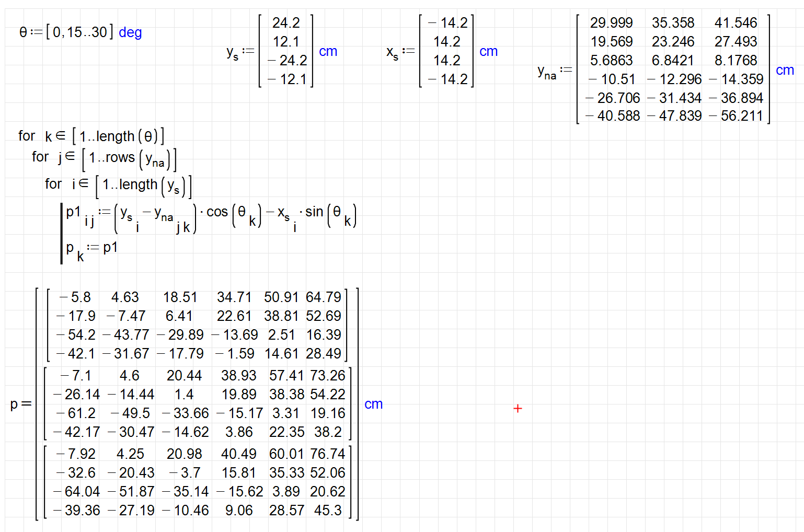The height and width of the screenshot is (532, 804).
Task: Click value 45.3 in third result matrix
Action: coord(328,510)
